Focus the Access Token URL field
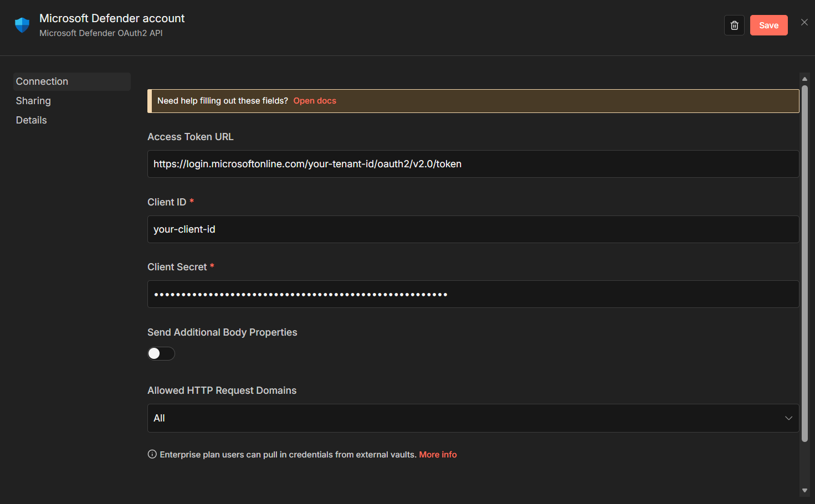This screenshot has height=504, width=815. [x=473, y=164]
